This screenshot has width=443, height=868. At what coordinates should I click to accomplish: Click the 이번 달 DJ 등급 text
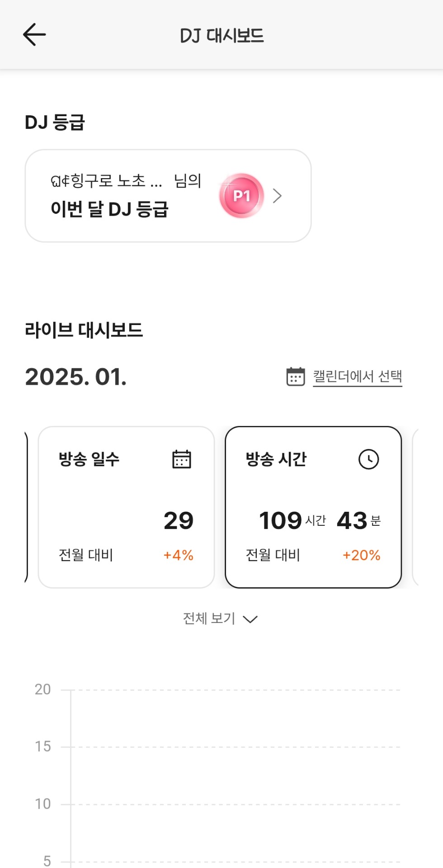[109, 209]
